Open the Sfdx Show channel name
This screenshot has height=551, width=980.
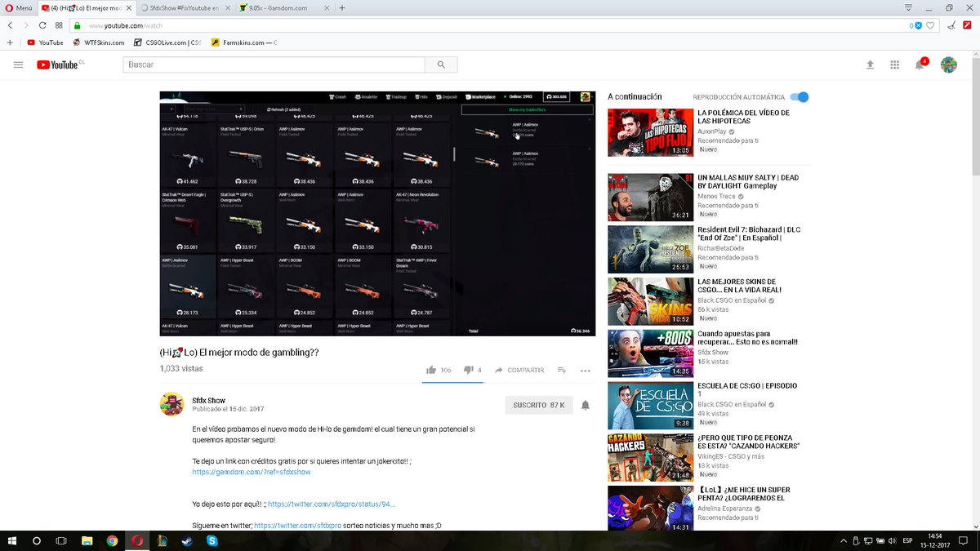point(208,400)
